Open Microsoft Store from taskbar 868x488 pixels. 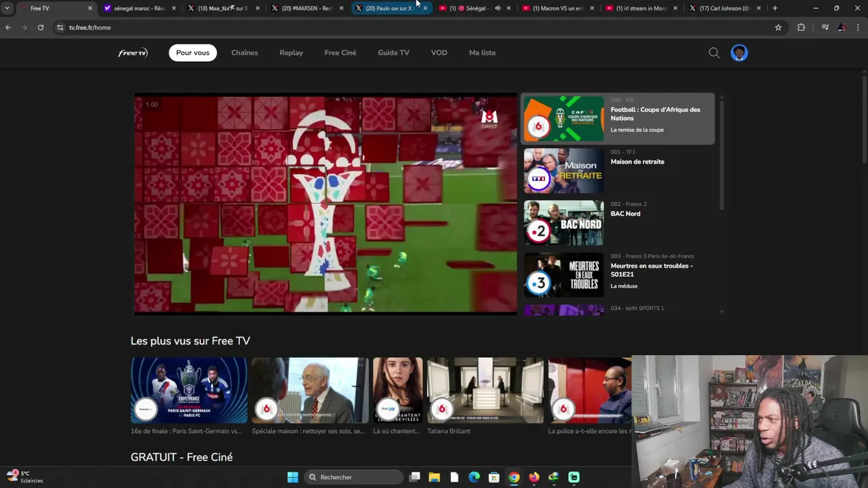pos(494,477)
